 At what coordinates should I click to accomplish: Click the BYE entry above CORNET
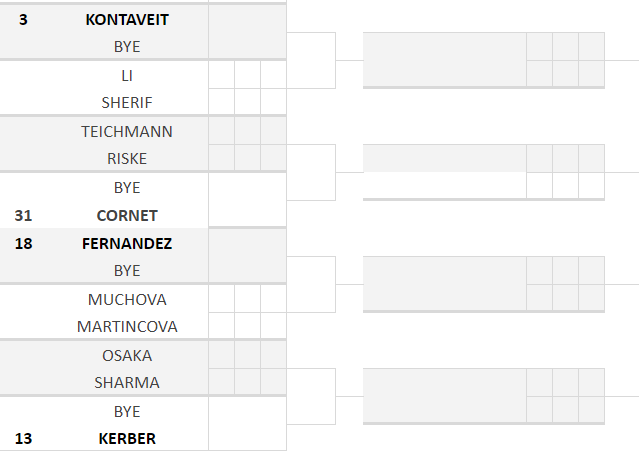(127, 187)
